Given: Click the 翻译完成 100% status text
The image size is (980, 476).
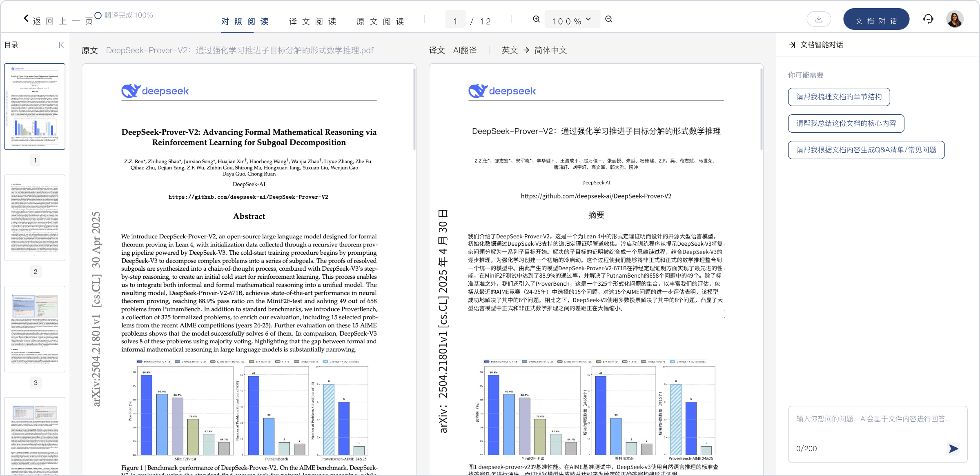Looking at the screenshot, I should [129, 16].
